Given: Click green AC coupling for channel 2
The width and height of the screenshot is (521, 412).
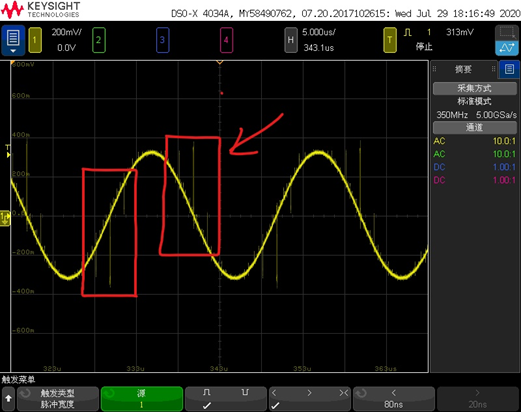Looking at the screenshot, I should 439,154.
